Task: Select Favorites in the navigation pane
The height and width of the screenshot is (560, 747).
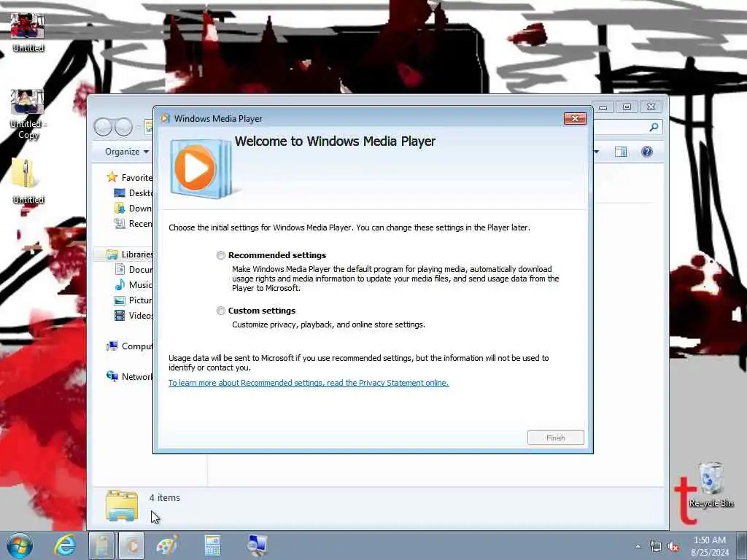Action: point(136,178)
